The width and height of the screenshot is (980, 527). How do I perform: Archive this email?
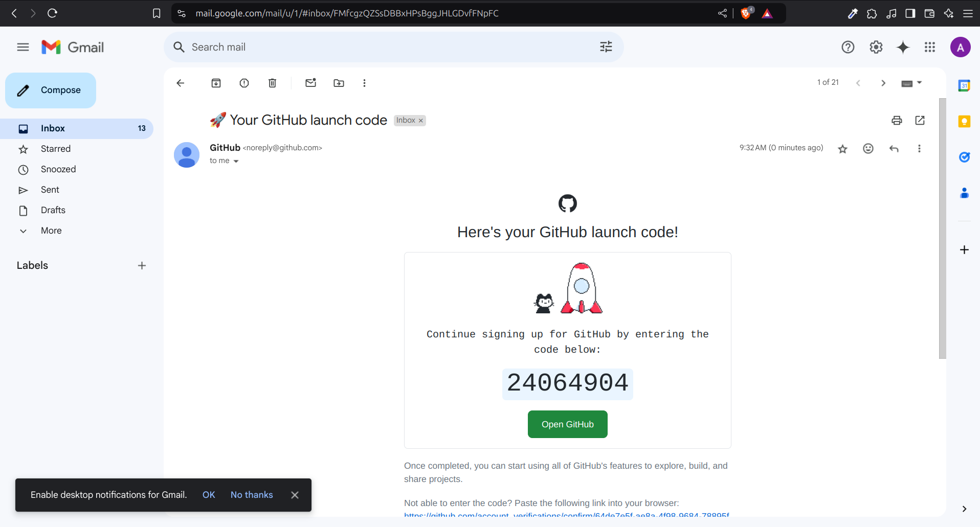[216, 83]
